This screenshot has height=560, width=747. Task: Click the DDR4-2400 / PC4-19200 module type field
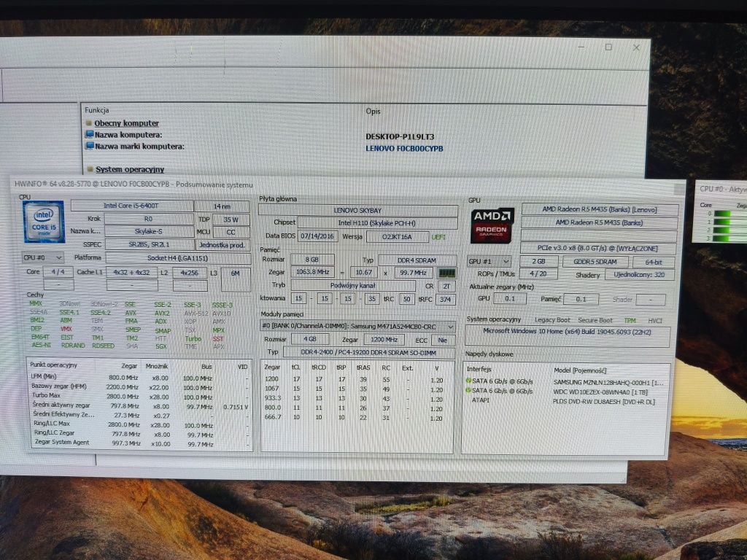[368, 352]
